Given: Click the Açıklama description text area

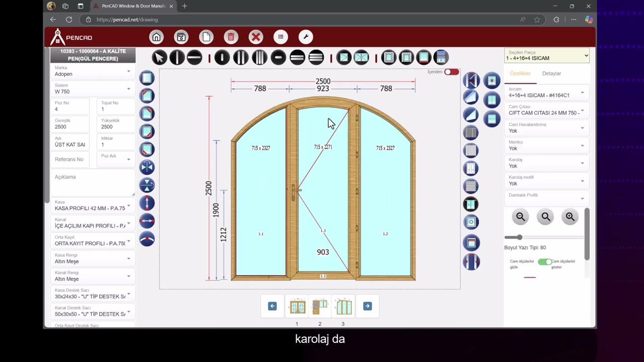Looking at the screenshot, I should (x=93, y=184).
